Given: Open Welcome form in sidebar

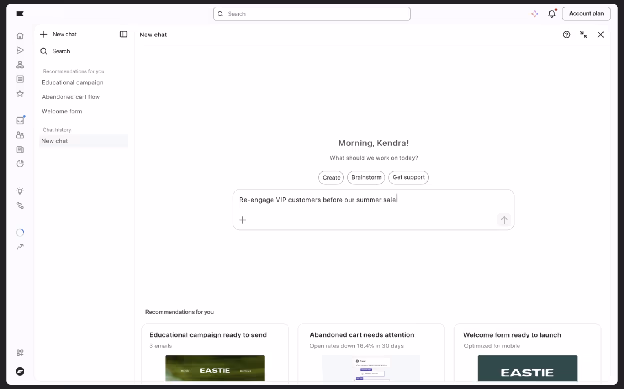Looking at the screenshot, I should tap(62, 111).
